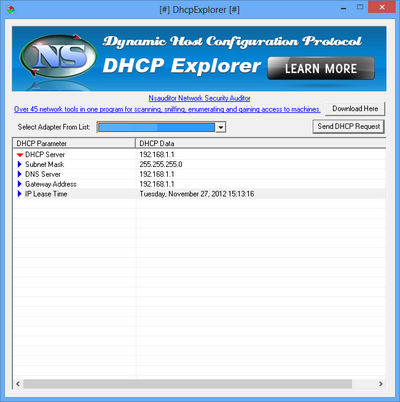This screenshot has height=402, width=400.
Task: Open the adapter list dropdown arrow
Action: pos(220,127)
